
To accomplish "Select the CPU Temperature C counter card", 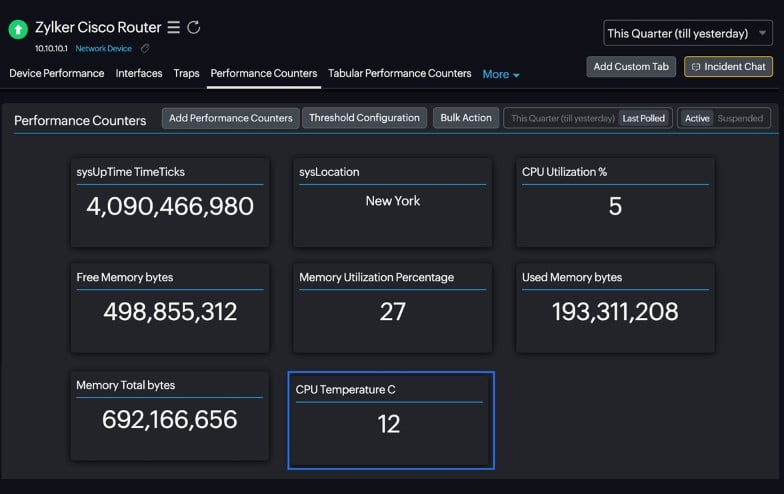I will click(x=391, y=420).
